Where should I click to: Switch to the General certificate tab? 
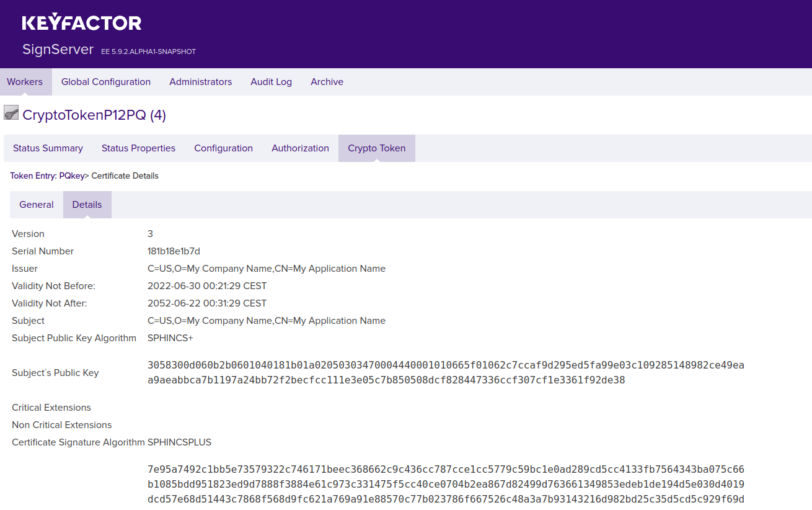37,205
